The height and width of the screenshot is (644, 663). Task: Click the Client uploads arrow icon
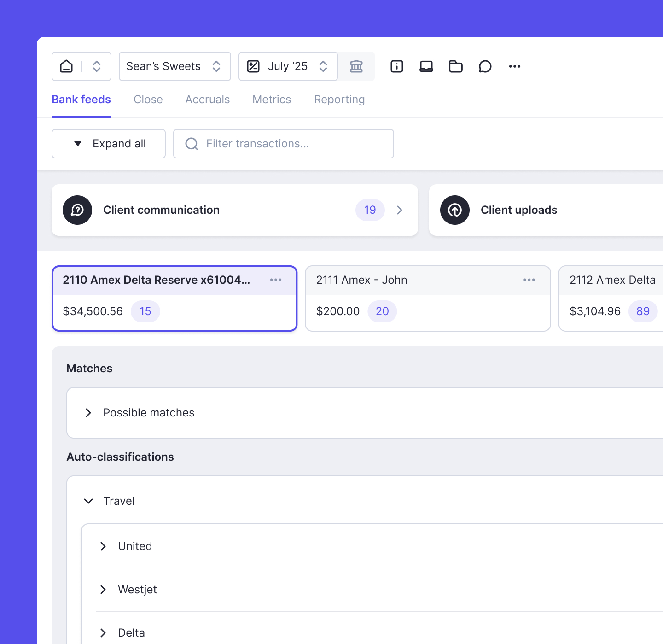point(455,210)
